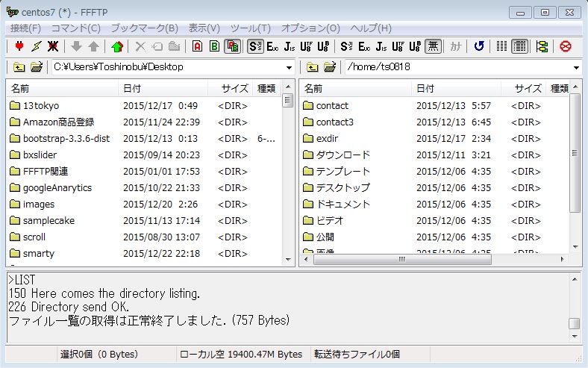Click the Rename icon in the toolbar
Screen dimensions: 588x368
pos(157,46)
